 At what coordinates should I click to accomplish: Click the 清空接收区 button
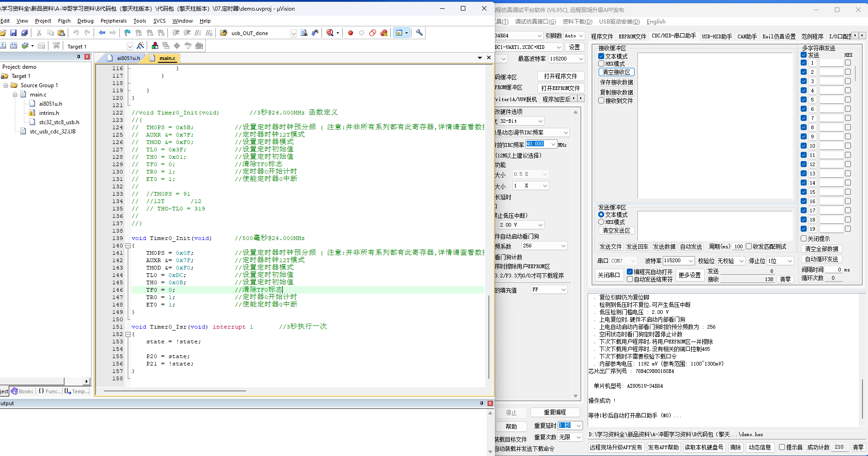pyautogui.click(x=617, y=72)
